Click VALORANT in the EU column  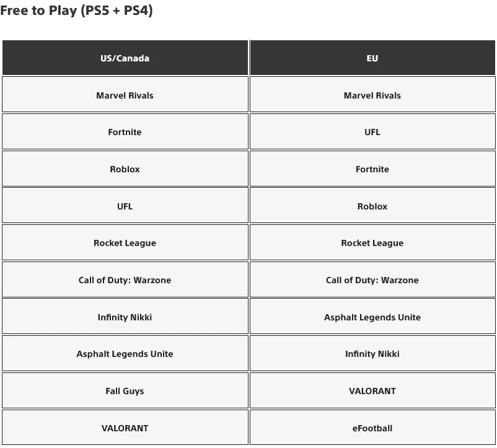pyautogui.click(x=372, y=390)
